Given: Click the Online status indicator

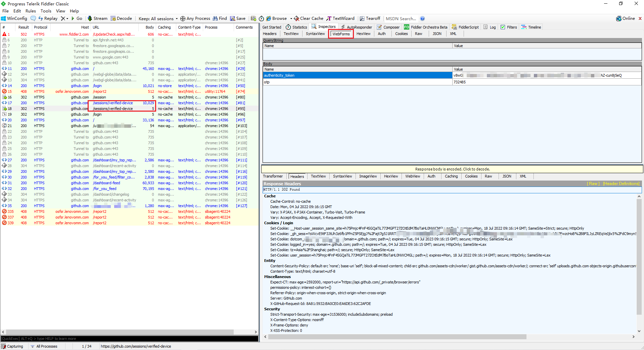Looking at the screenshot, I should [626, 18].
